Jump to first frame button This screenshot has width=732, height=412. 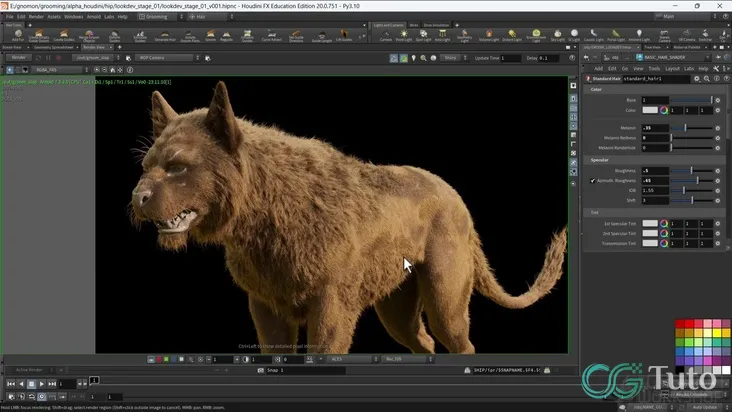point(11,384)
